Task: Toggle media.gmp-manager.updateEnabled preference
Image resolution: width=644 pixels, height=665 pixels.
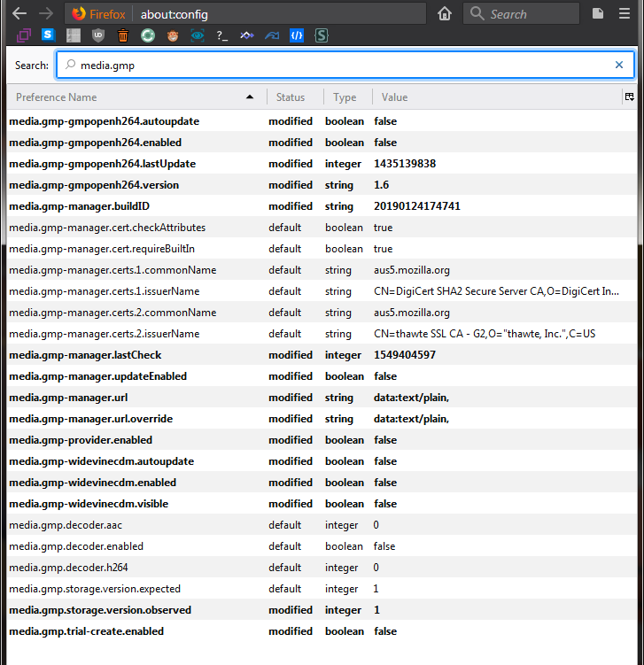Action: point(322,376)
